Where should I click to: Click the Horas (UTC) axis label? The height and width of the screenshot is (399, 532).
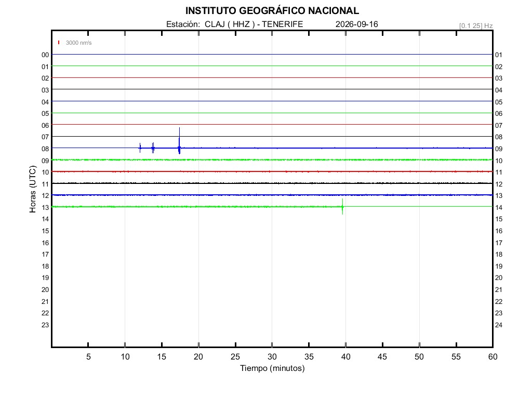33,189
